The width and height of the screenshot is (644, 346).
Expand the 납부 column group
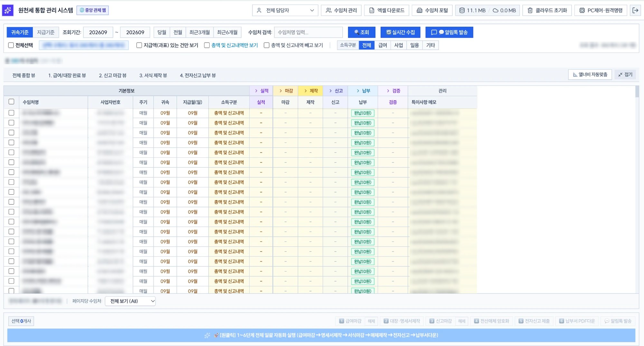tap(363, 91)
